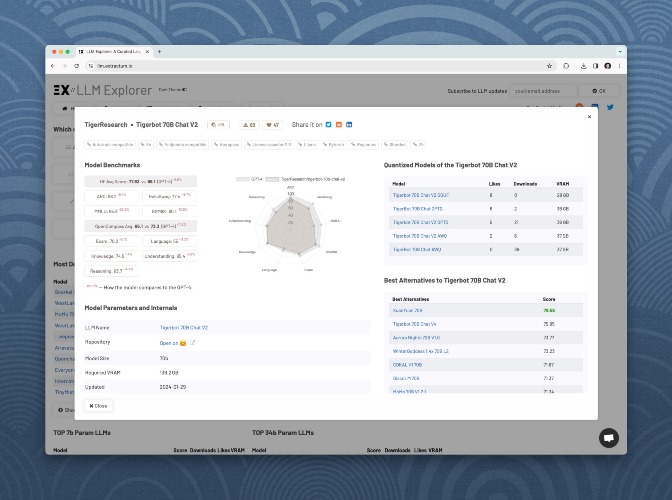Click the LLM Explorer logo
Image resolution: width=672 pixels, height=500 pixels.
[103, 90]
